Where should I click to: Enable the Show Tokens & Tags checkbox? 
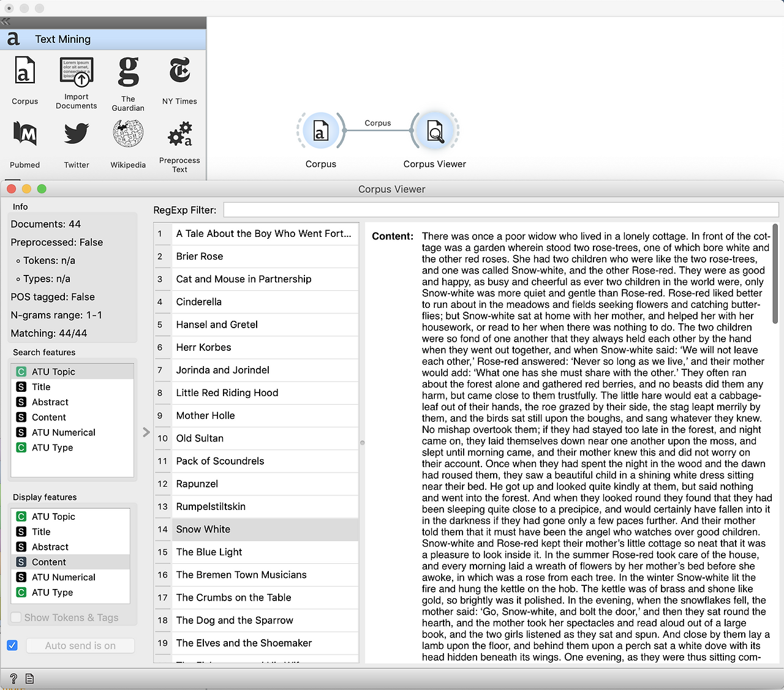tap(17, 617)
